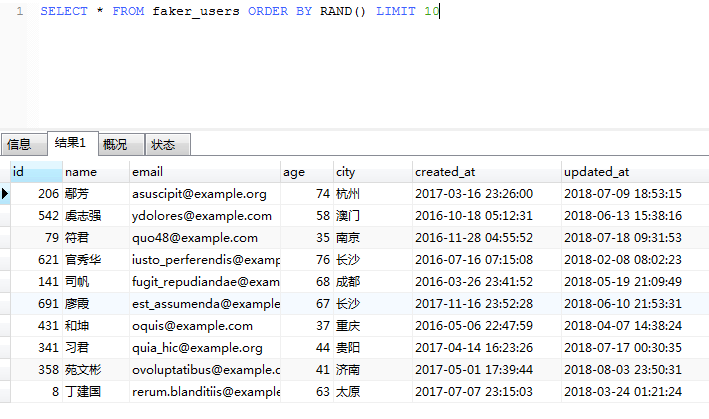
Task: Select city cell 济南
Action: (373, 370)
